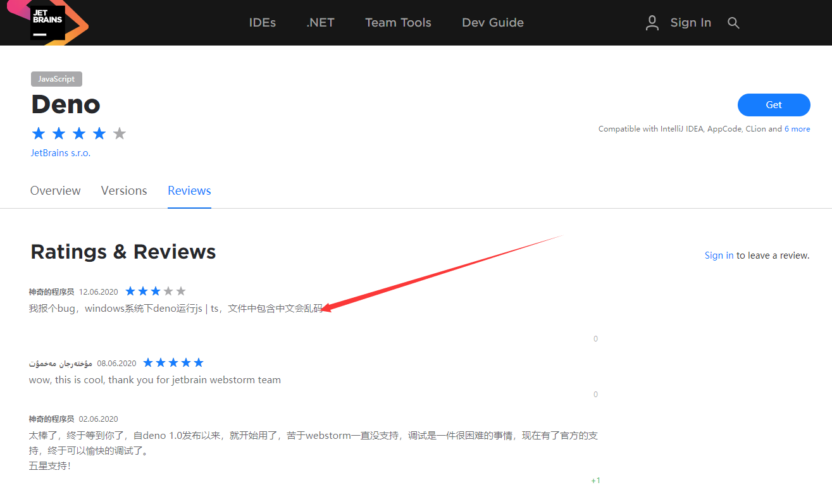Click the three-star rating dated 12.06.2020
Image resolution: width=832 pixels, height=504 pixels.
(156, 292)
